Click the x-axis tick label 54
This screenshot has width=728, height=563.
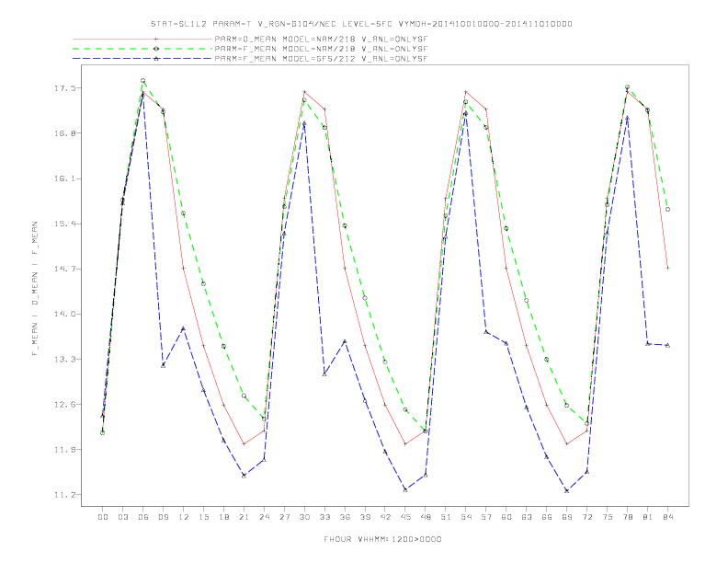pos(466,517)
